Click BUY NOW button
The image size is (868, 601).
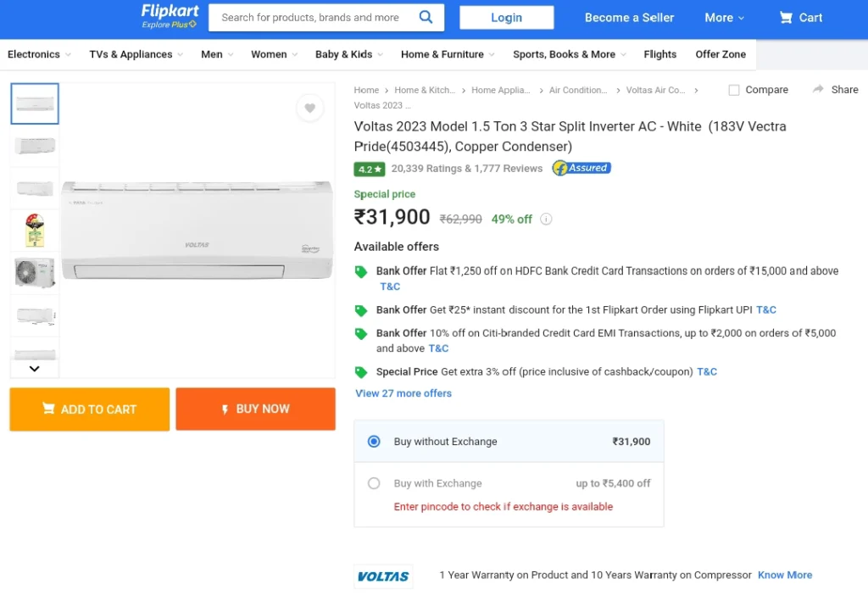tap(256, 409)
